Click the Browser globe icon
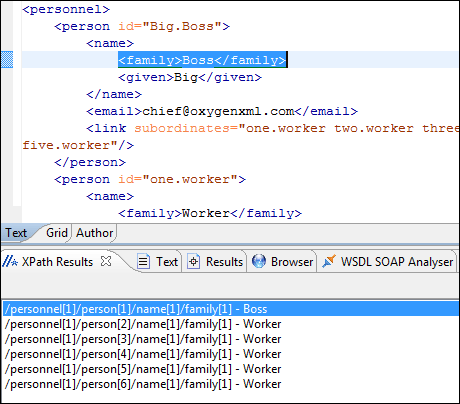This screenshot has height=404, width=460. 259,262
